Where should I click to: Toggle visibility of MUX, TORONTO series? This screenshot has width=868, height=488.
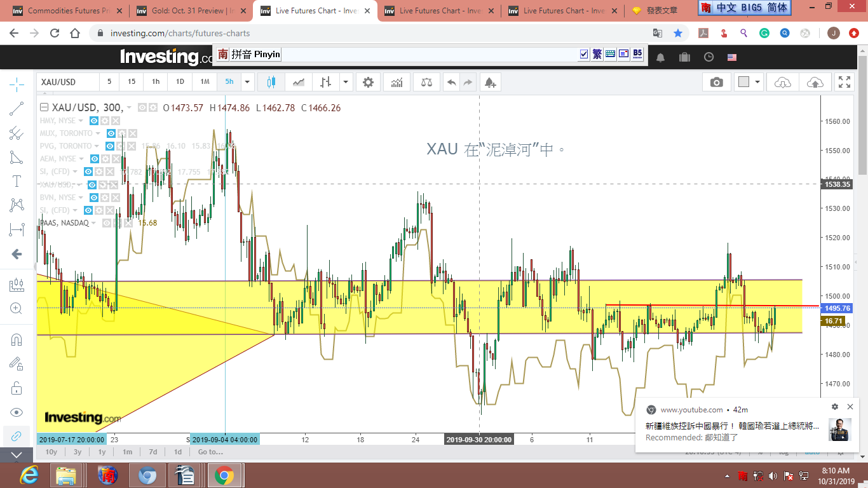pyautogui.click(x=111, y=133)
